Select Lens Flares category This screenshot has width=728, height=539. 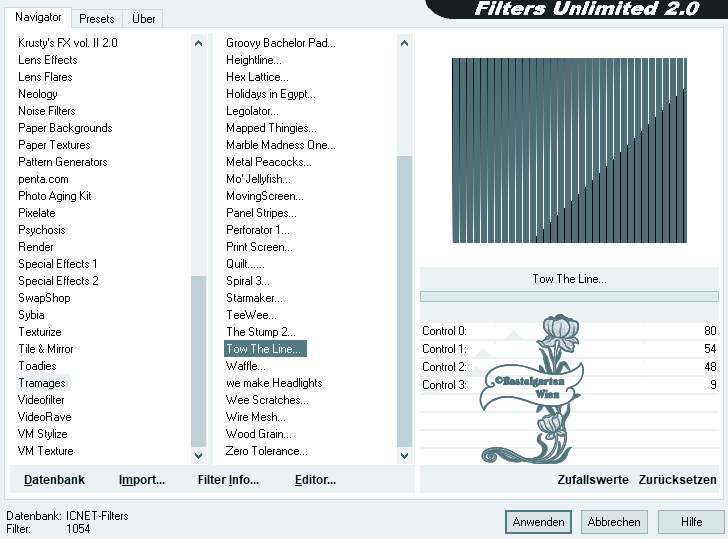45,77
